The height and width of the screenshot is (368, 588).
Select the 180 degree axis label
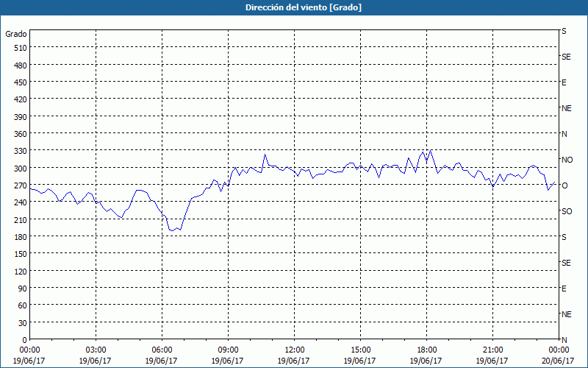(21, 237)
